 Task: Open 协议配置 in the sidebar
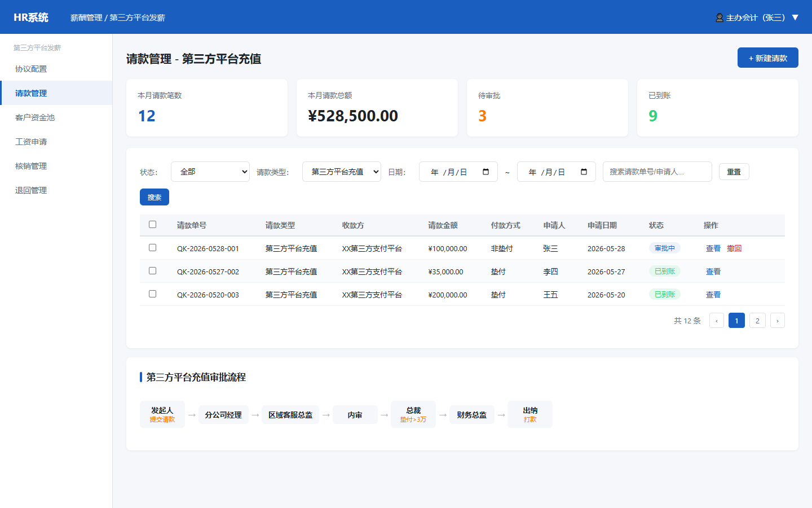click(x=56, y=69)
